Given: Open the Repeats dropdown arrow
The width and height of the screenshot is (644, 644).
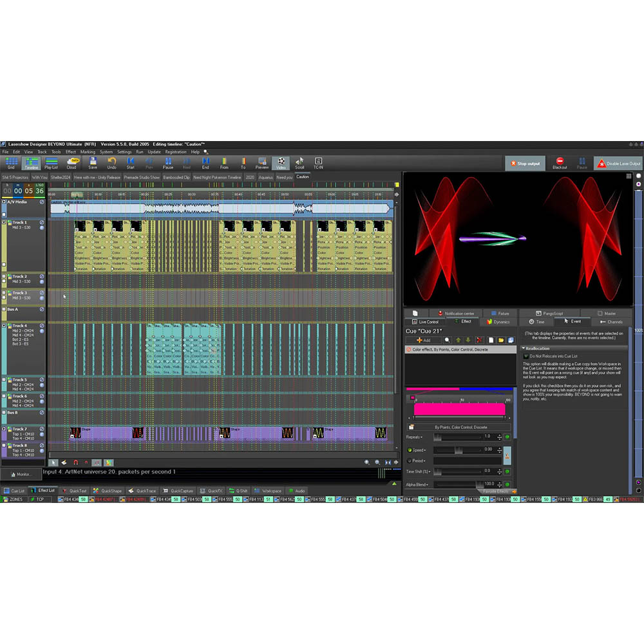Looking at the screenshot, I should click(421, 437).
